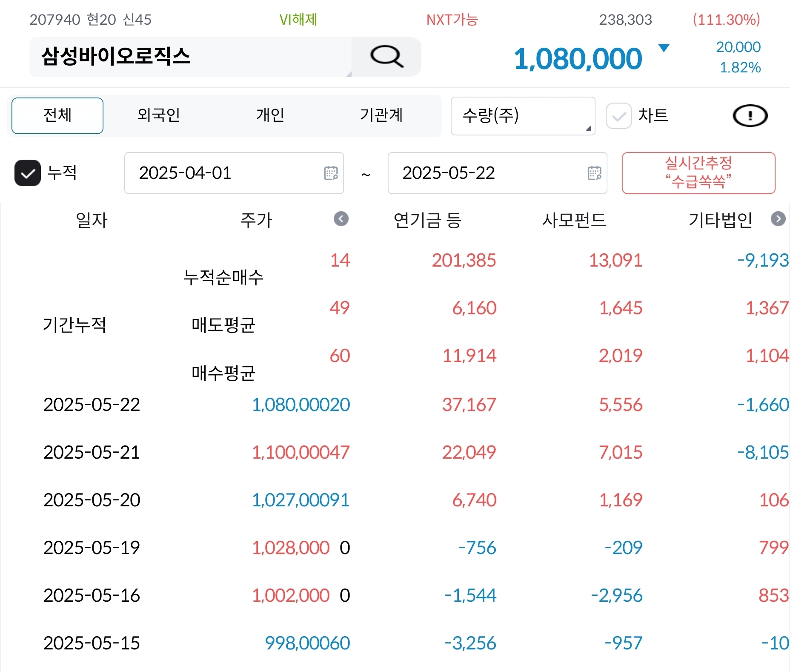Click the 238,303 volume figure
This screenshot has width=790, height=672.
[625, 20]
